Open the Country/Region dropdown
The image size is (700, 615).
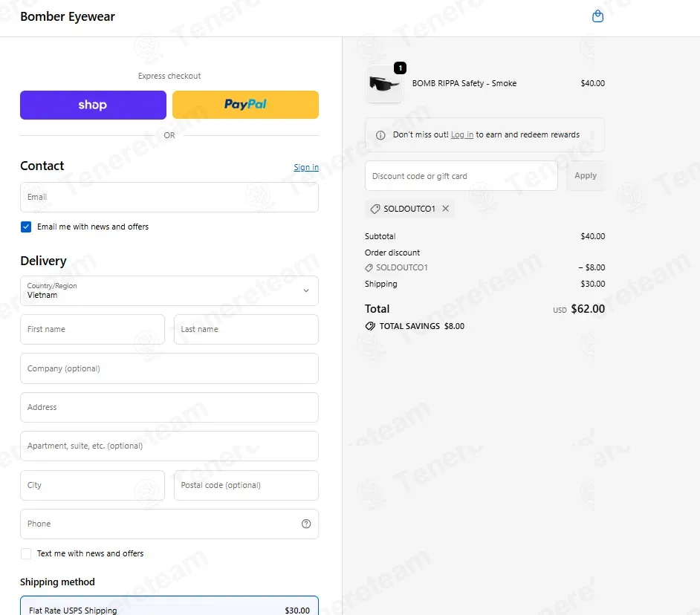(x=169, y=290)
